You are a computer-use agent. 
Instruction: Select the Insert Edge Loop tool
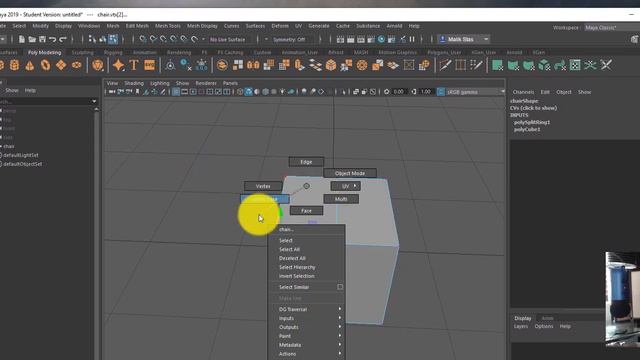point(460,65)
